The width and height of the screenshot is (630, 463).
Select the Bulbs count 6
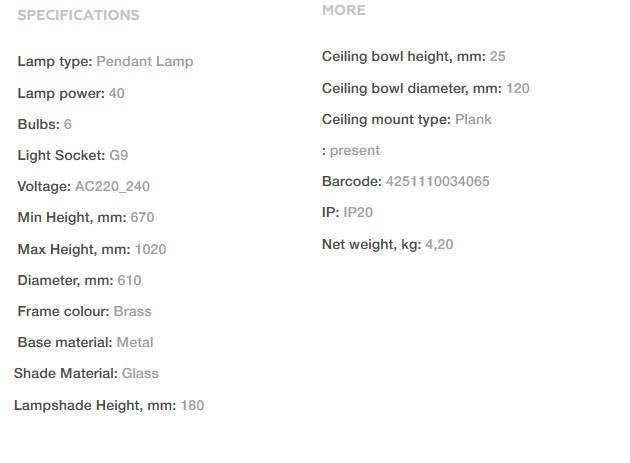coord(68,124)
